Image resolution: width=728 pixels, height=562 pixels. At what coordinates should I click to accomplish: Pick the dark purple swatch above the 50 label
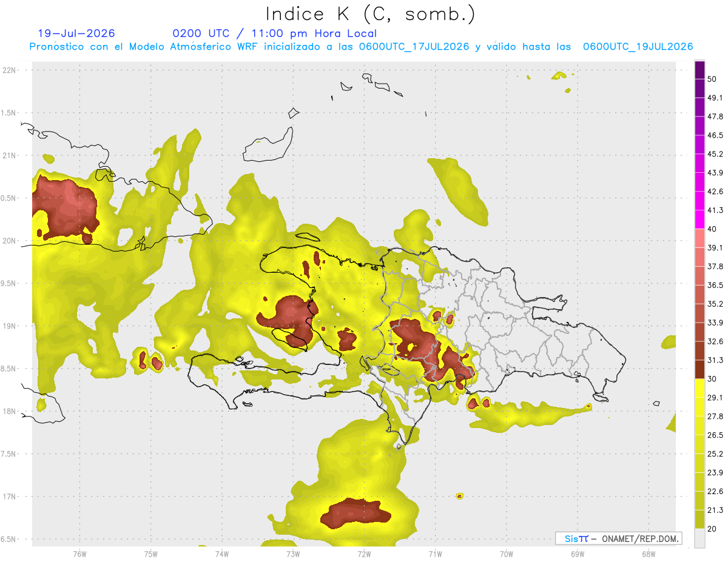click(x=699, y=70)
